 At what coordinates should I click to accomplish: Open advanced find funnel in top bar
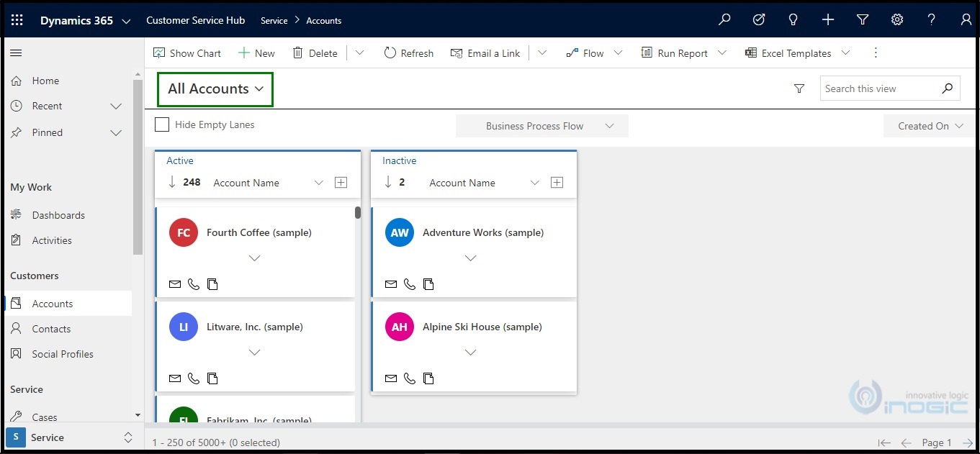[863, 20]
